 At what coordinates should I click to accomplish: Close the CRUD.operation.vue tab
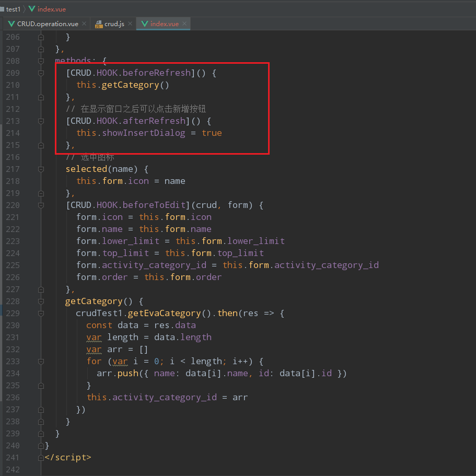[x=84, y=24]
